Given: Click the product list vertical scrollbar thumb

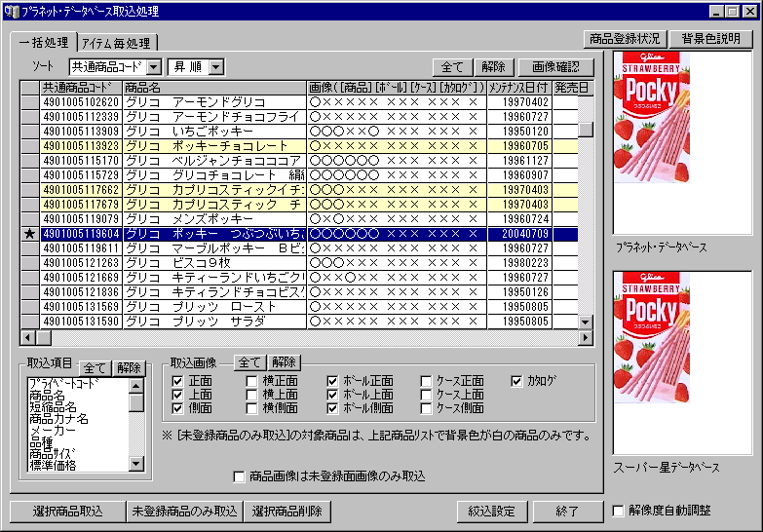Looking at the screenshot, I should click(586, 129).
